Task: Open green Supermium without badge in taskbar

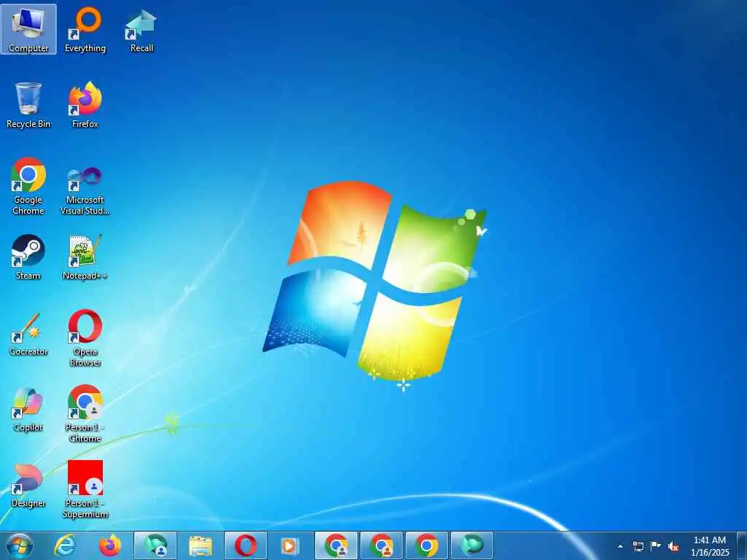Action: point(472,545)
